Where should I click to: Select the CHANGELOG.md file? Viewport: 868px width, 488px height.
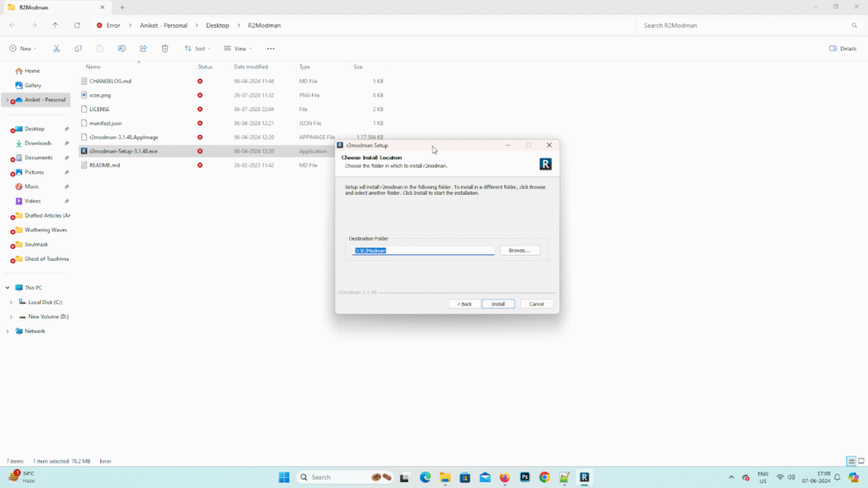tap(110, 81)
